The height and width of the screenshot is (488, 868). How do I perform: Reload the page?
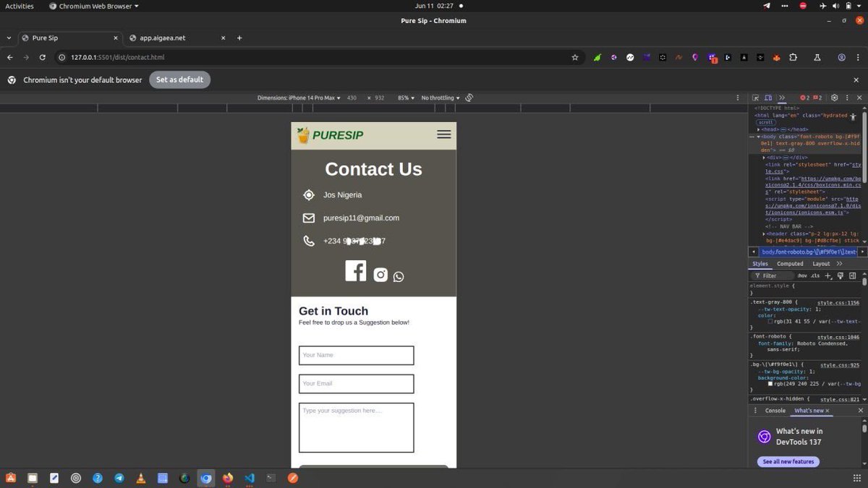point(43,57)
